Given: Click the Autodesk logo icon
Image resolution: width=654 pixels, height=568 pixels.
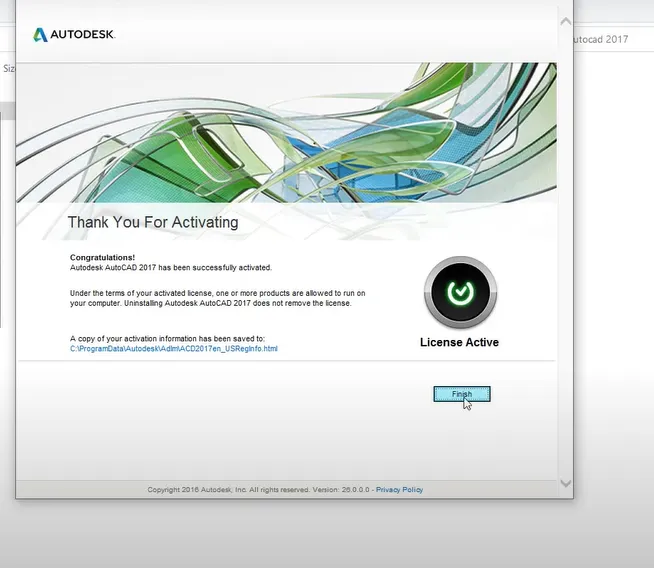Looking at the screenshot, I should [40, 35].
